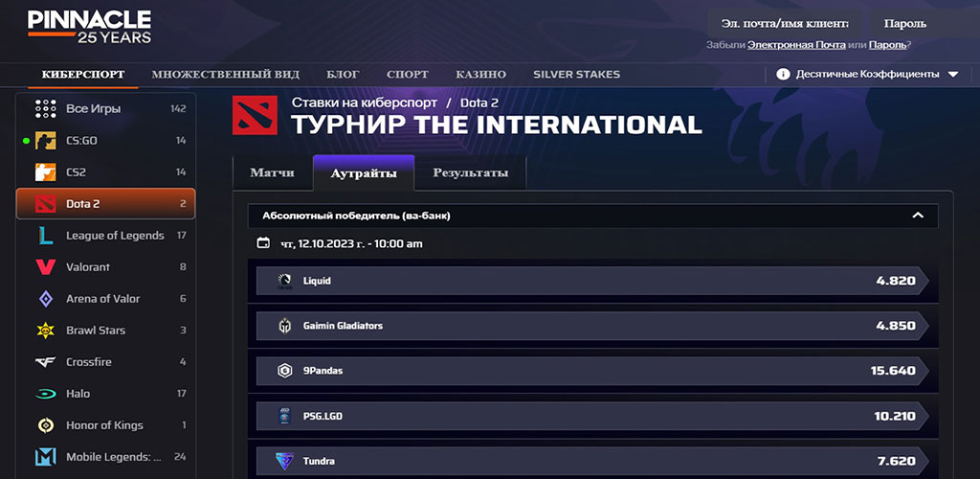Click the Team Liquid logo
Screen dimensions: 980x479
click(284, 281)
